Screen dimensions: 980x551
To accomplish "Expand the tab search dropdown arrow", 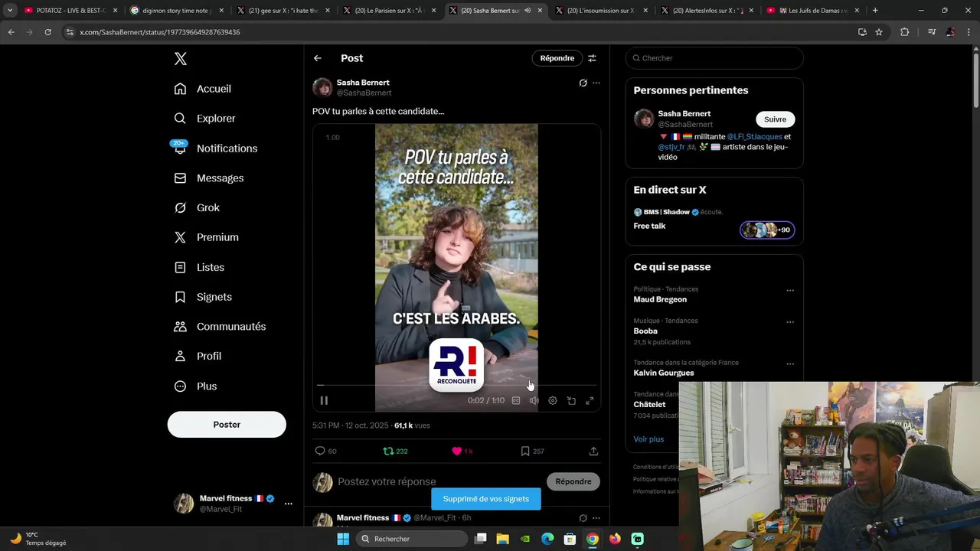I will (x=10, y=11).
